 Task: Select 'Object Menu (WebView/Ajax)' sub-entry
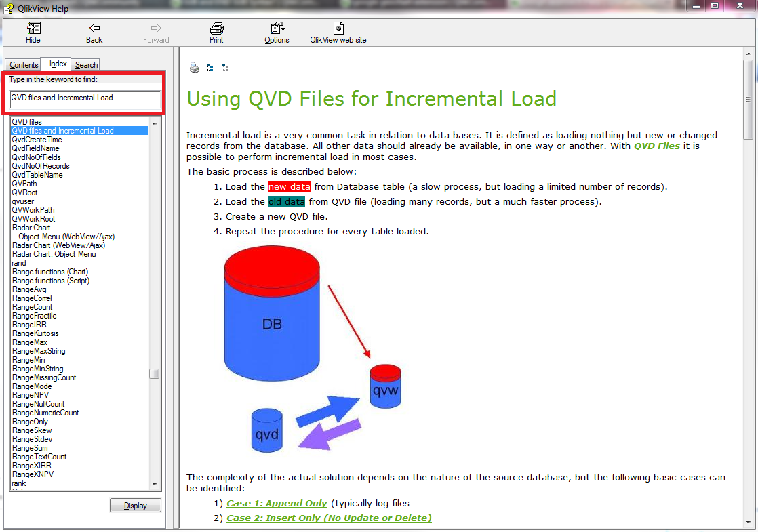(66, 237)
